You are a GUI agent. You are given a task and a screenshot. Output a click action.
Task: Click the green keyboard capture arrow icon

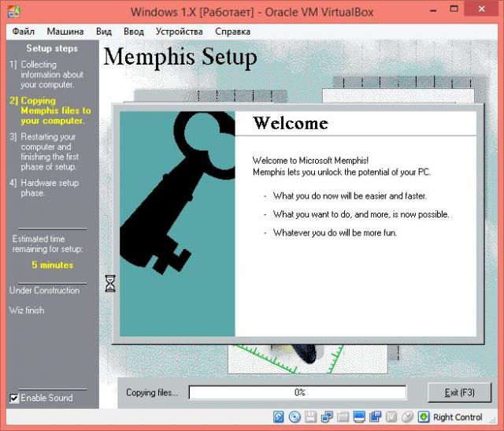tap(424, 417)
